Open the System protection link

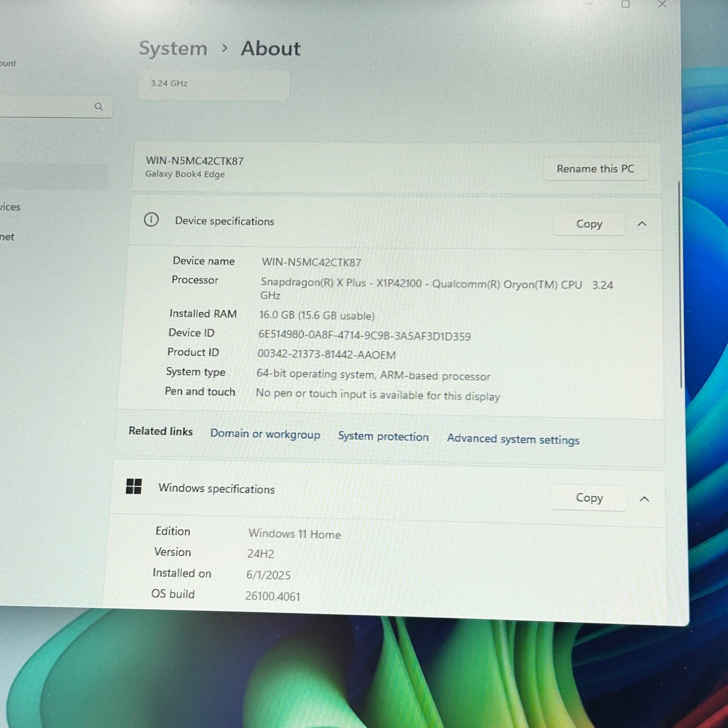click(383, 436)
